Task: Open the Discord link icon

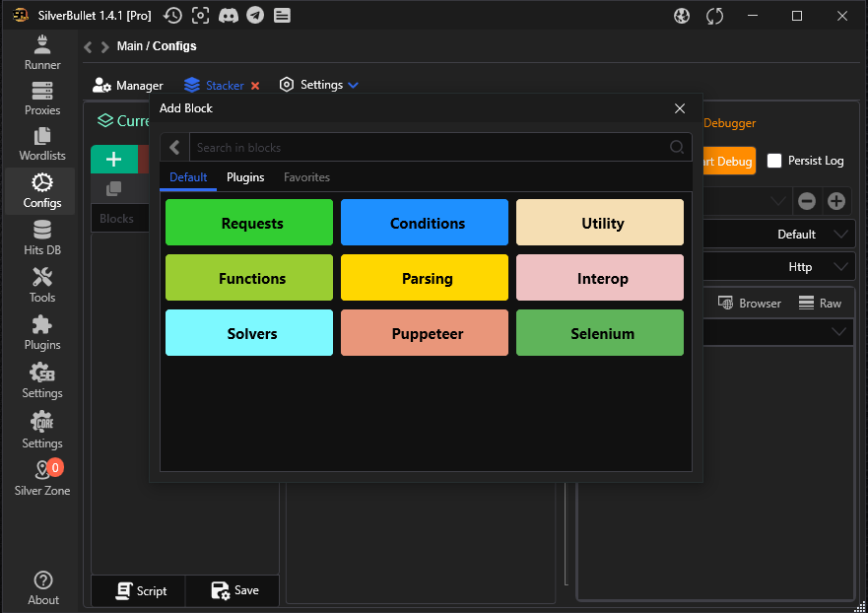Action: coord(228,16)
